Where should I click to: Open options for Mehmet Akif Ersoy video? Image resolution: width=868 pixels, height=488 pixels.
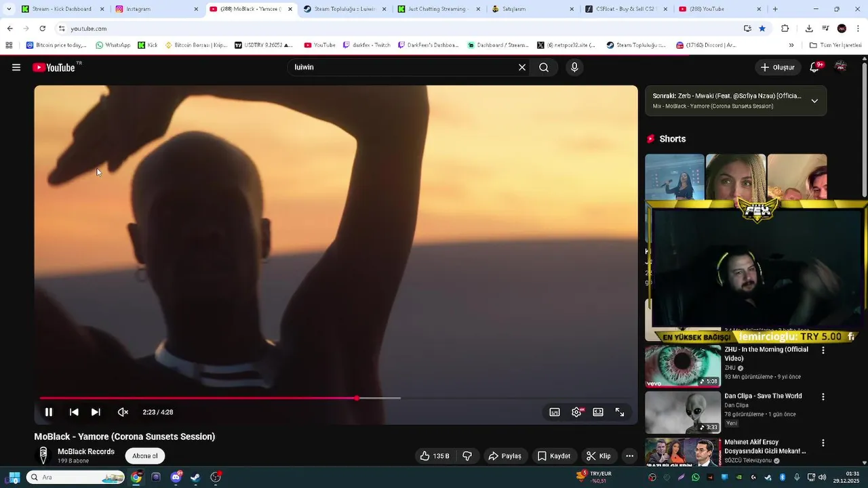(823, 443)
